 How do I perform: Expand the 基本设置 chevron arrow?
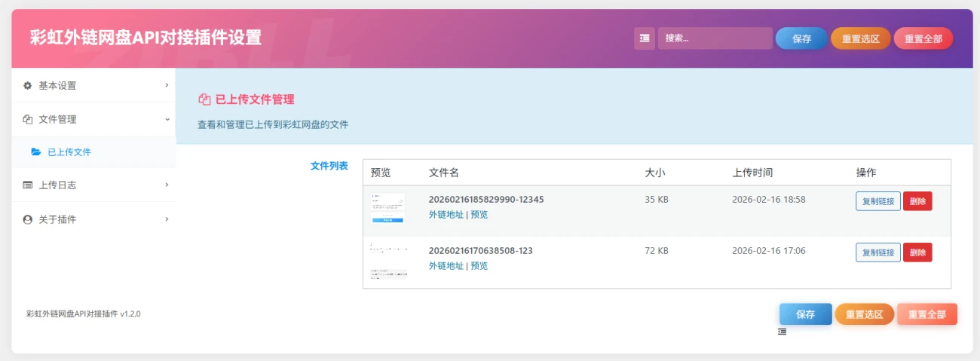click(167, 85)
